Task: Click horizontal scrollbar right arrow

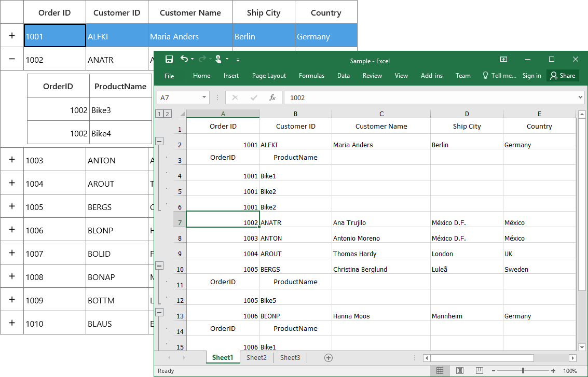Action: 572,358
